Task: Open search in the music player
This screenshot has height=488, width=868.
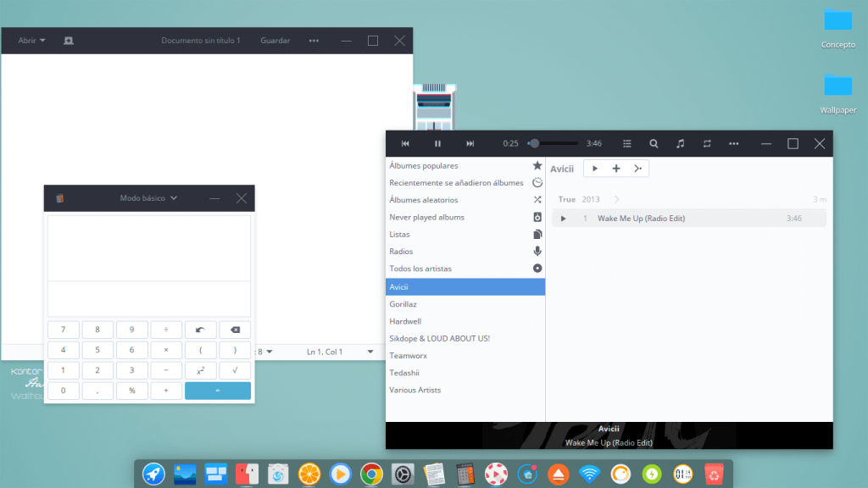Action: [x=654, y=144]
